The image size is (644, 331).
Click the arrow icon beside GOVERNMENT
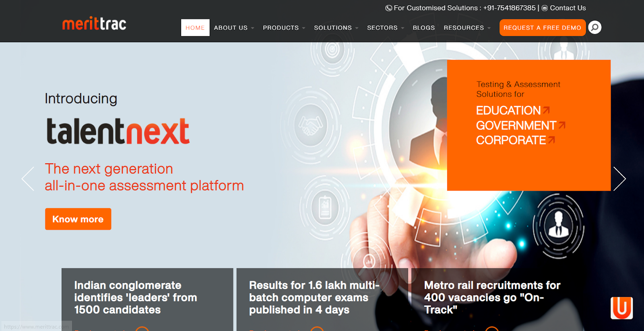click(x=562, y=125)
